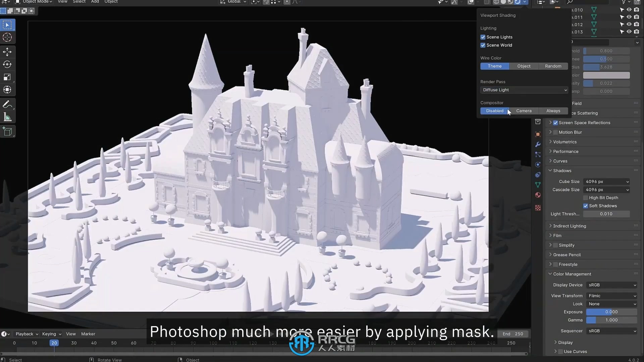Click the Add menu in menu bar
The height and width of the screenshot is (362, 644).
95,2
